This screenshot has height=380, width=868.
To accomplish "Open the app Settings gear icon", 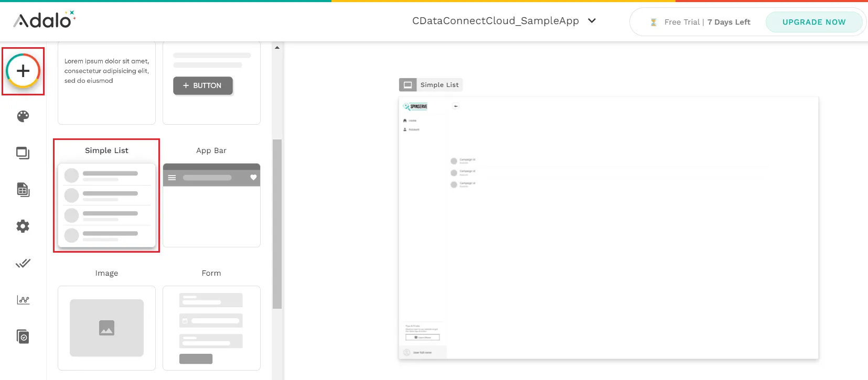I will pos(23,226).
